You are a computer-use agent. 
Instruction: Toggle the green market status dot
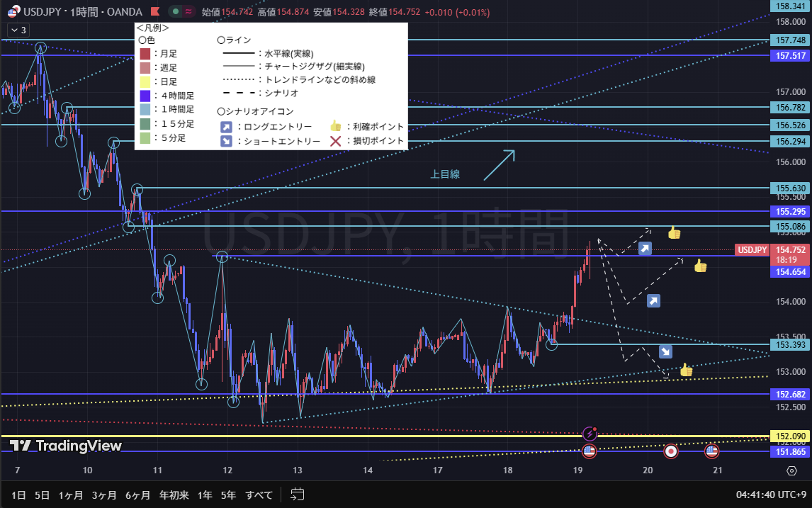pyautogui.click(x=174, y=12)
